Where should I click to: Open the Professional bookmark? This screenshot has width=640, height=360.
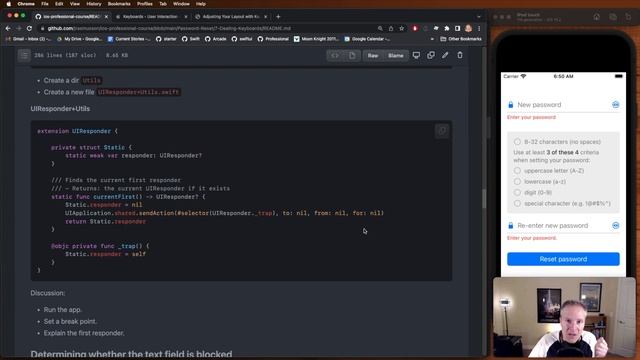tap(273, 39)
